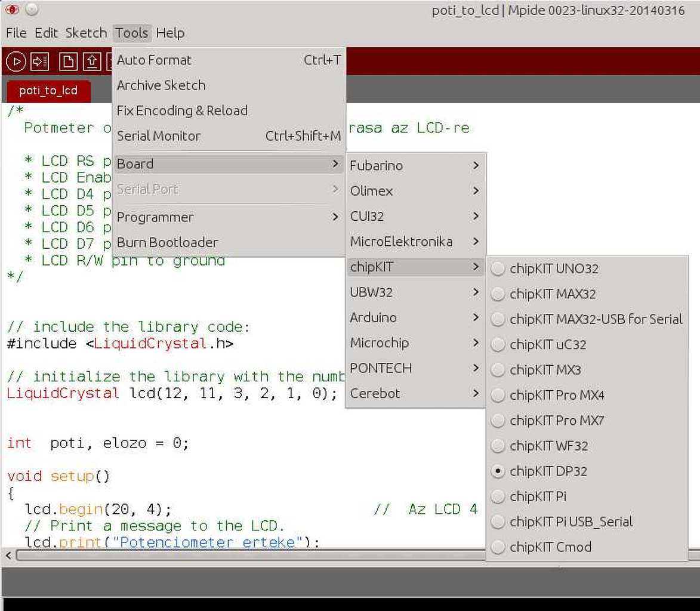Image resolution: width=700 pixels, height=611 pixels.
Task: Expand the Fubarino board submenu
Action: [415, 166]
